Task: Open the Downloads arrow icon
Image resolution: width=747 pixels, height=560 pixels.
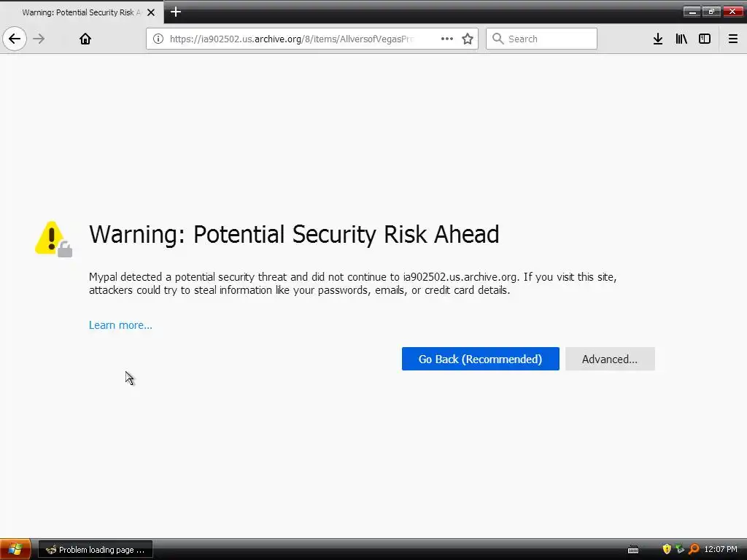Action: click(x=658, y=39)
